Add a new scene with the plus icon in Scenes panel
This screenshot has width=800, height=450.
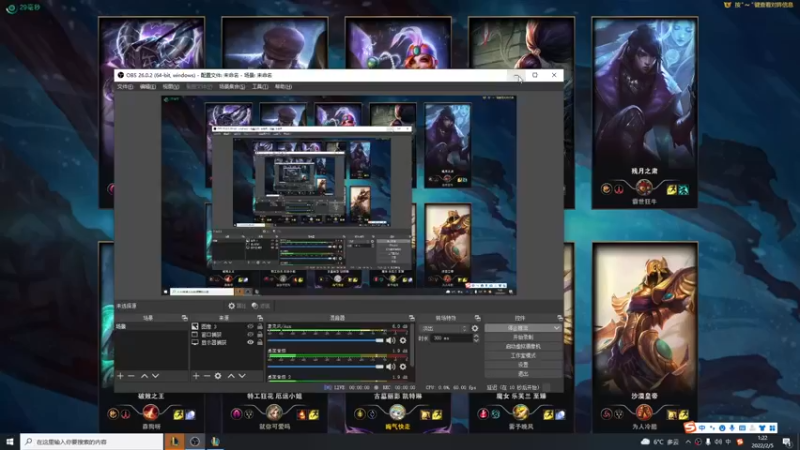[120, 376]
